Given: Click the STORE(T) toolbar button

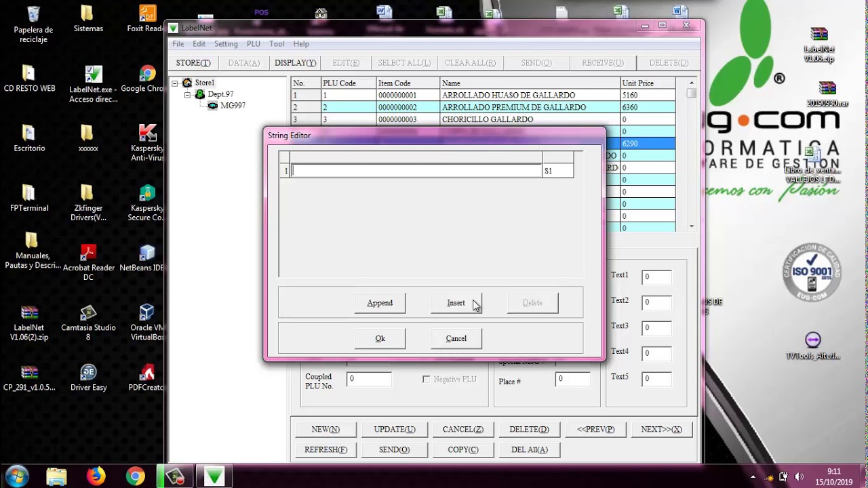Looking at the screenshot, I should (x=193, y=63).
